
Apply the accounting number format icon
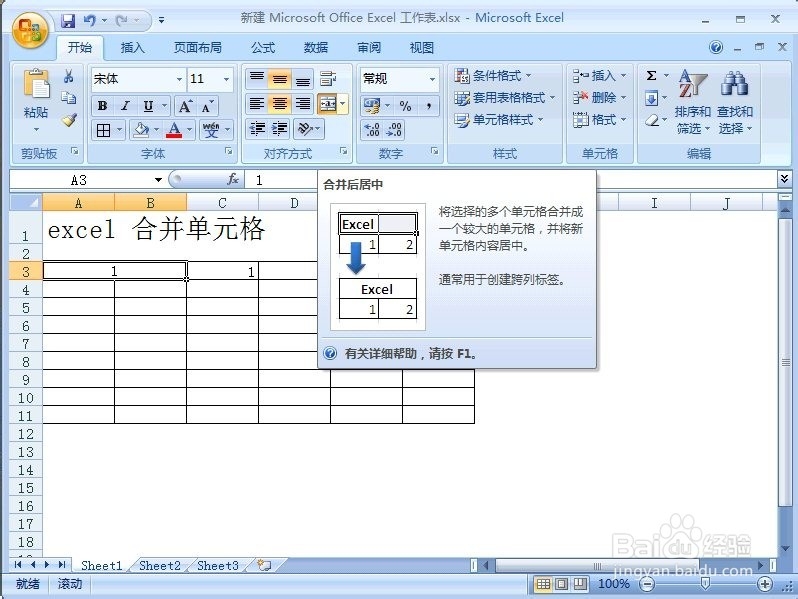372,106
